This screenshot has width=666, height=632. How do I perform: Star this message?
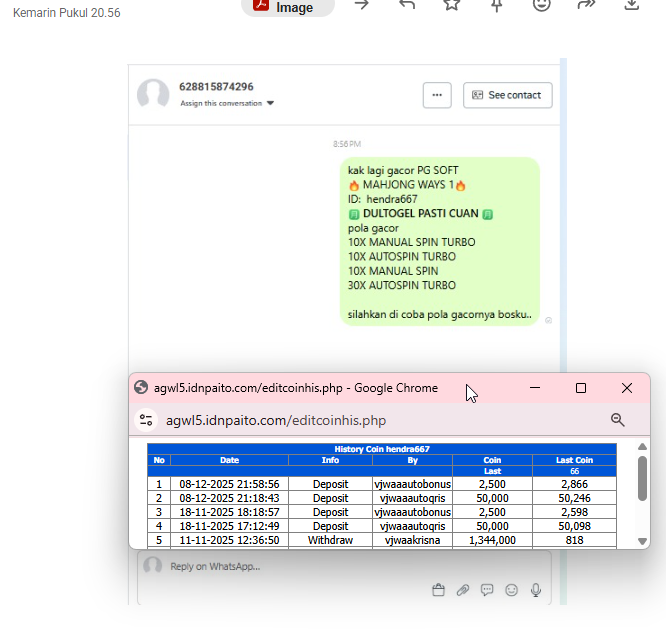tap(452, 5)
